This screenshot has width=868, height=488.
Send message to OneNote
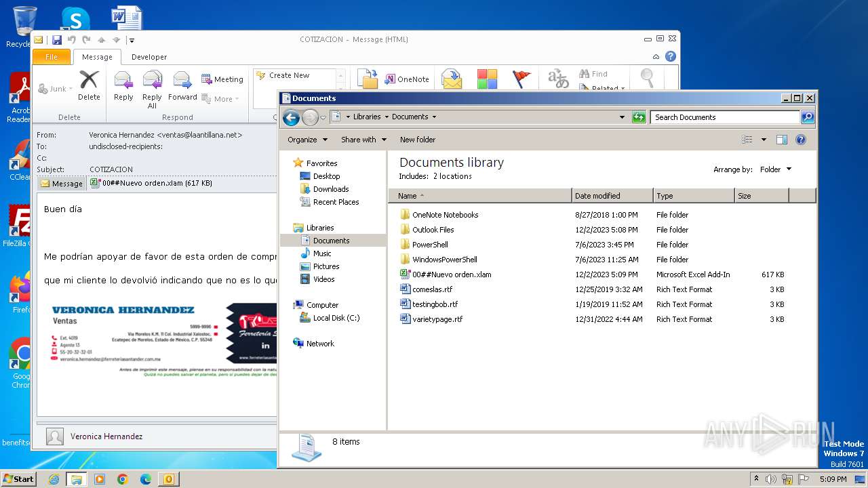(407, 79)
